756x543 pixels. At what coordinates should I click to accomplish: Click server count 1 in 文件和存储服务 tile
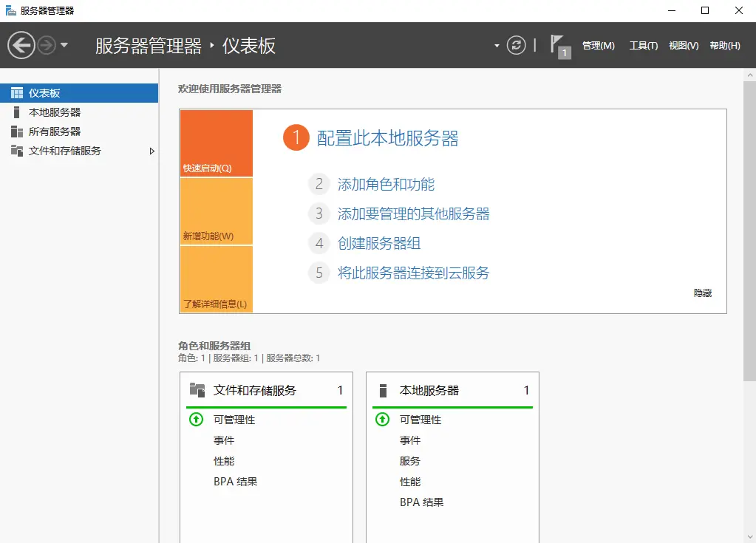coord(341,390)
